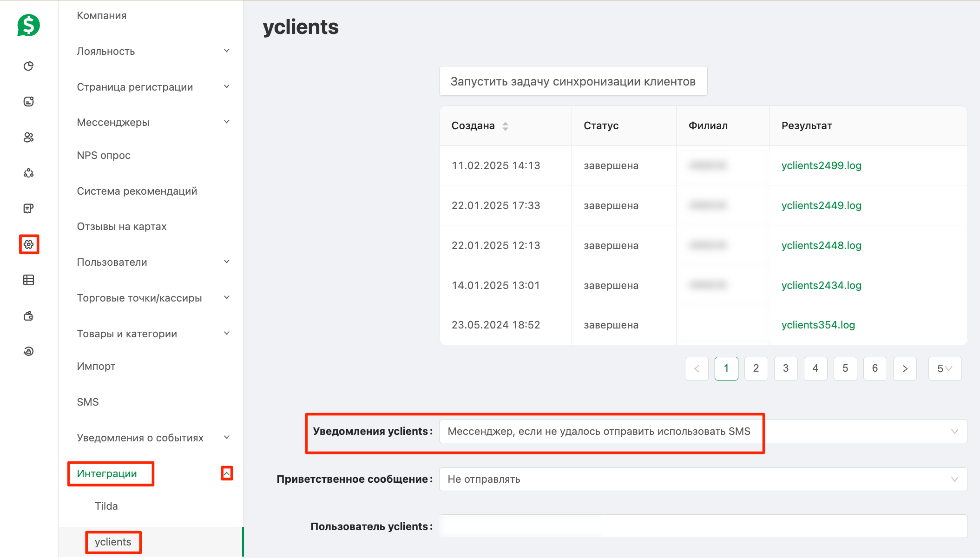This screenshot has width=980, height=558.
Task: Open the analytics pie chart icon
Action: pyautogui.click(x=29, y=66)
